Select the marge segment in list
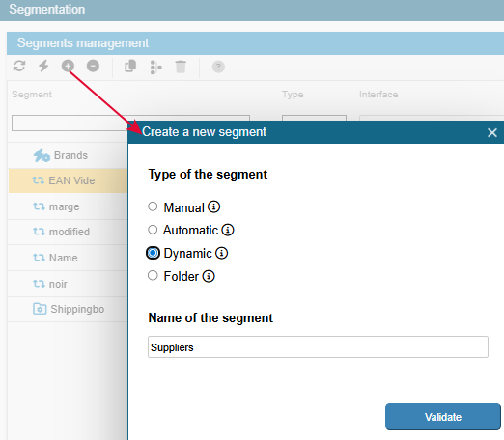 pos(68,206)
